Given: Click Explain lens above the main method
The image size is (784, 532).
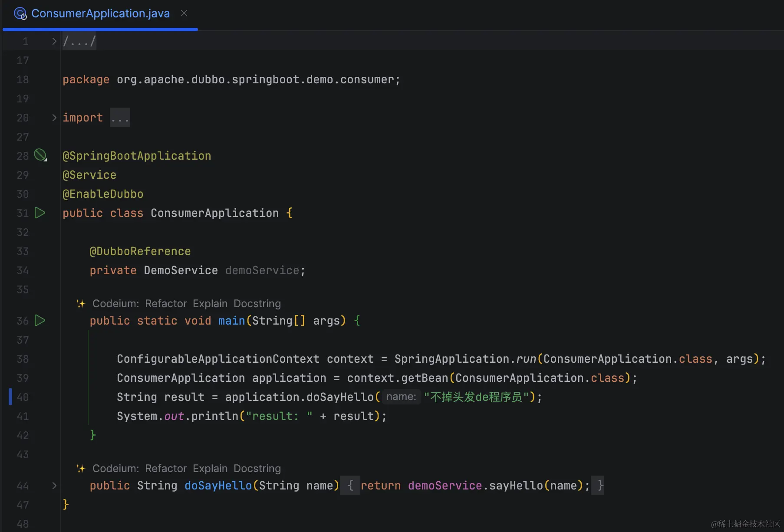Looking at the screenshot, I should pos(210,303).
